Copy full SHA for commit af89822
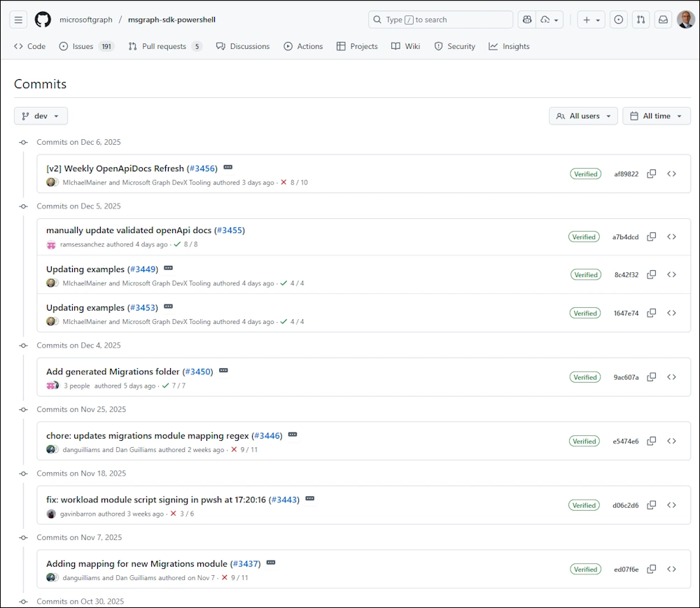 click(x=651, y=174)
